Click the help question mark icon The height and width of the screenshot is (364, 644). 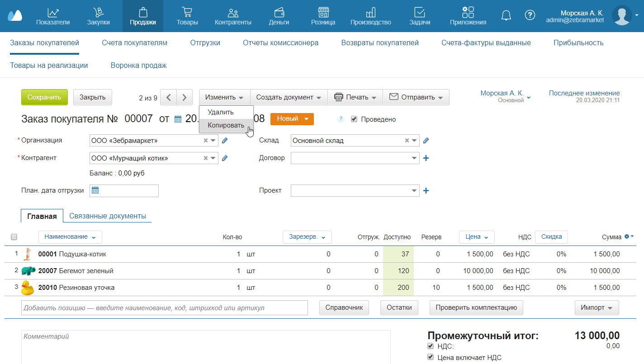(x=530, y=15)
